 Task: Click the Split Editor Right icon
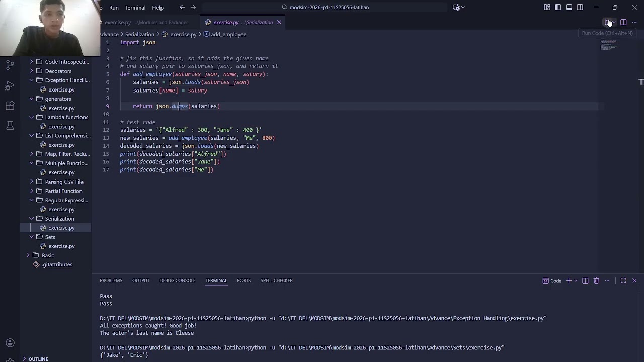623,22
